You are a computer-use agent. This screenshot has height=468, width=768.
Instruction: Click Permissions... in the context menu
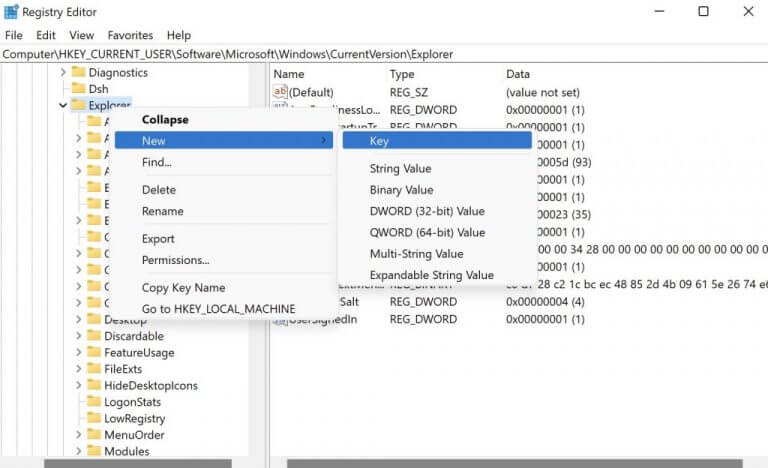(175, 260)
